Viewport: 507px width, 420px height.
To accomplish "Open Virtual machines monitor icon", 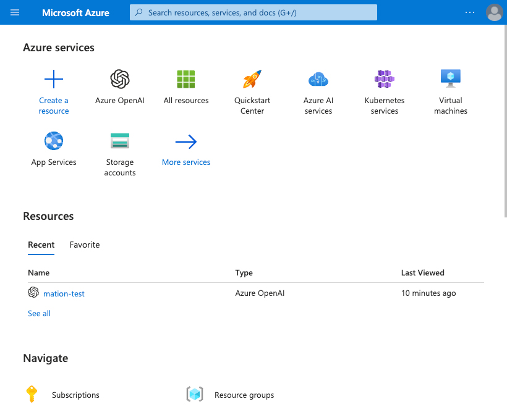I will point(450,78).
